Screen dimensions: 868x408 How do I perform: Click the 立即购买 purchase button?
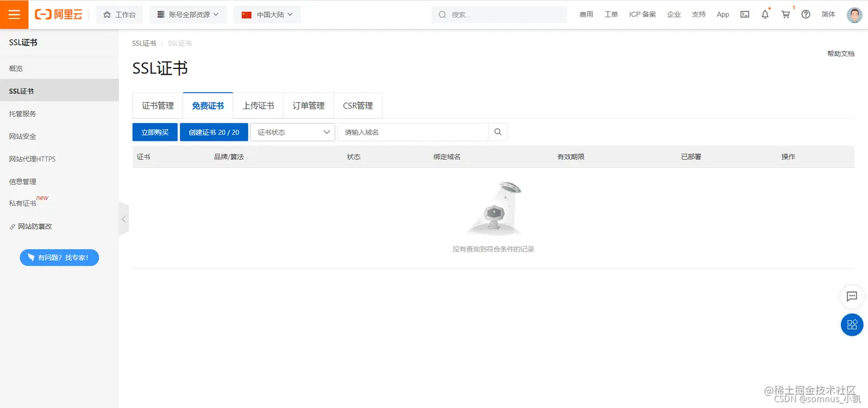coord(154,132)
